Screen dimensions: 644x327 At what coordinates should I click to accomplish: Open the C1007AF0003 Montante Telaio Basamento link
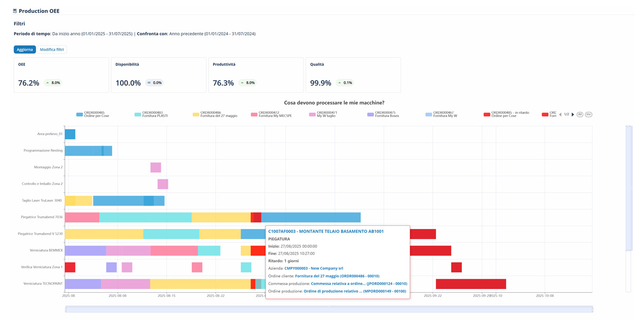point(326,232)
